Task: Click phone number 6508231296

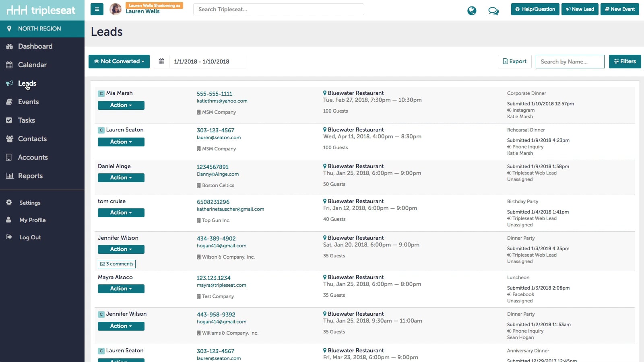Action: pyautogui.click(x=213, y=202)
